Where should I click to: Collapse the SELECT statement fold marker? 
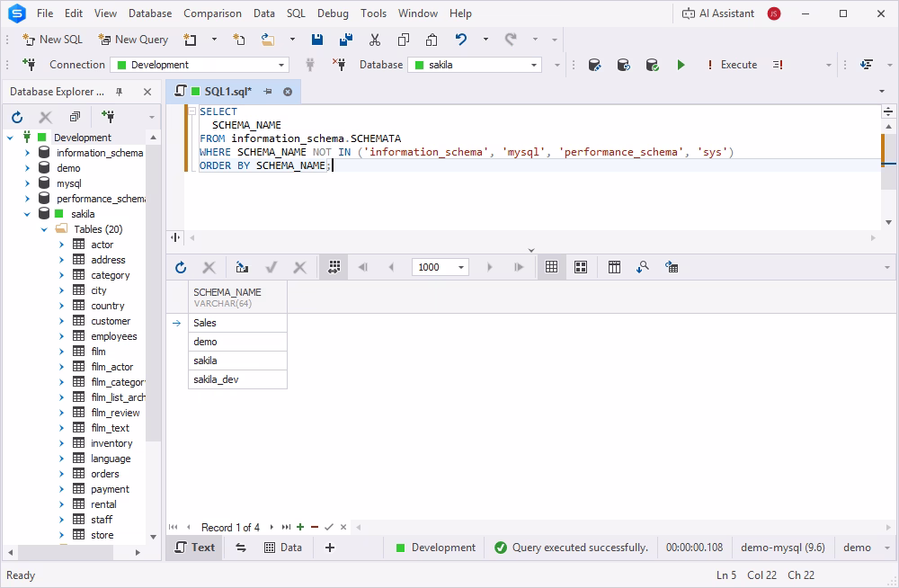coord(192,111)
